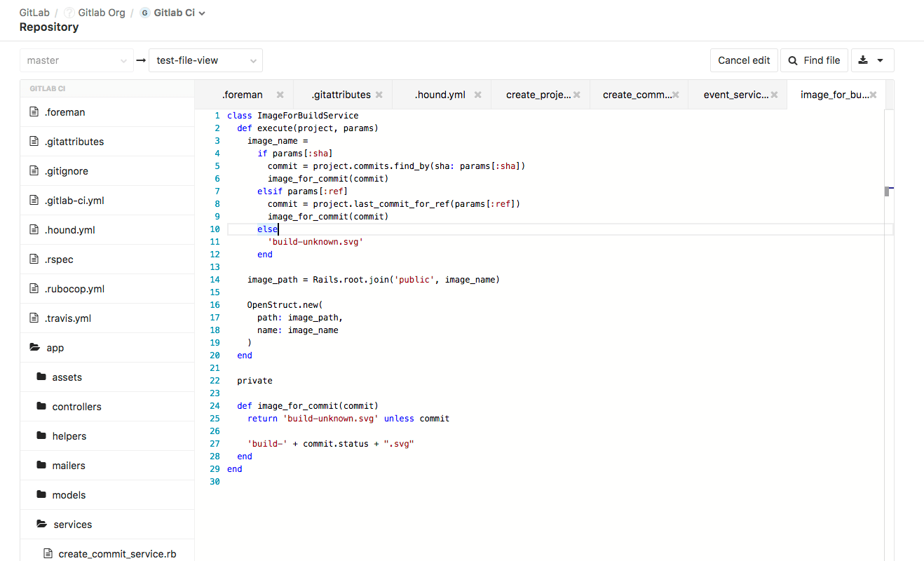This screenshot has width=924, height=561.
Task: Click the folder icon beside app
Action: (34, 346)
